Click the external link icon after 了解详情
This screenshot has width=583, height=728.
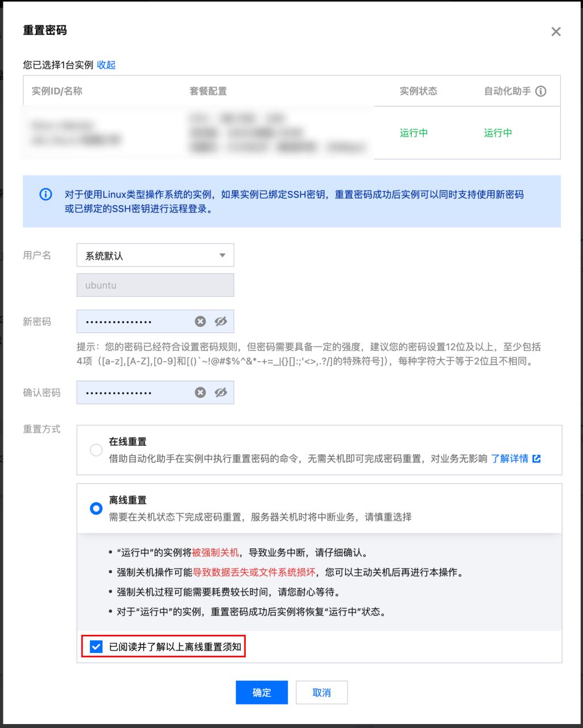536,458
